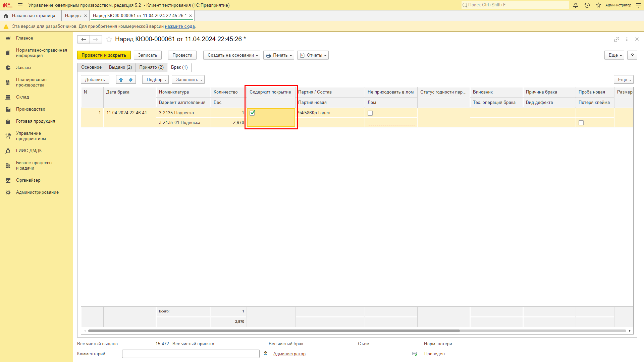
Task: Select the 94/586Кр Годен cell
Action: (x=330, y=113)
